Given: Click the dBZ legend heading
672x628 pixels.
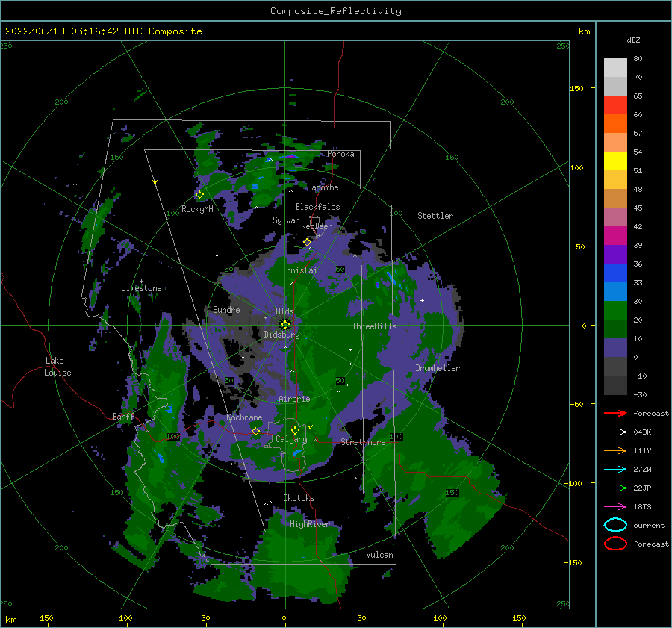Looking at the screenshot, I should point(633,40).
